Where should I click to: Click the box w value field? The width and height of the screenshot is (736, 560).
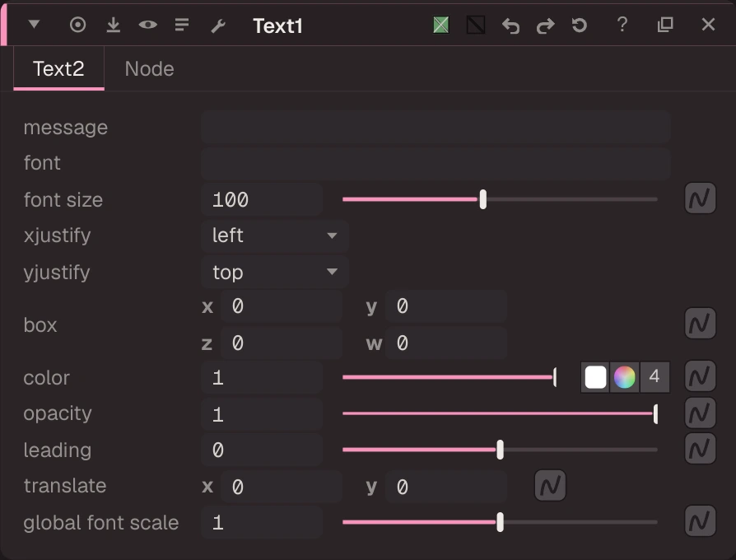click(x=446, y=343)
